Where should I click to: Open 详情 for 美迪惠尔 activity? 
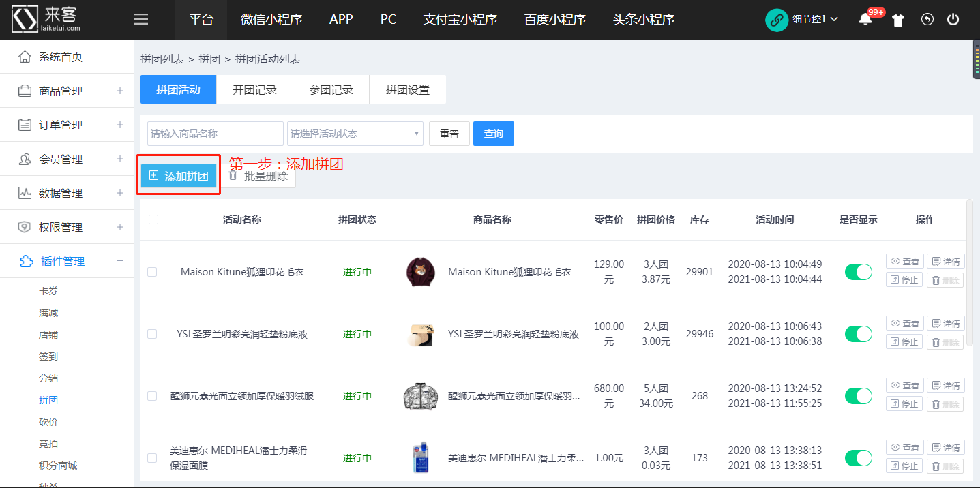[x=945, y=447]
